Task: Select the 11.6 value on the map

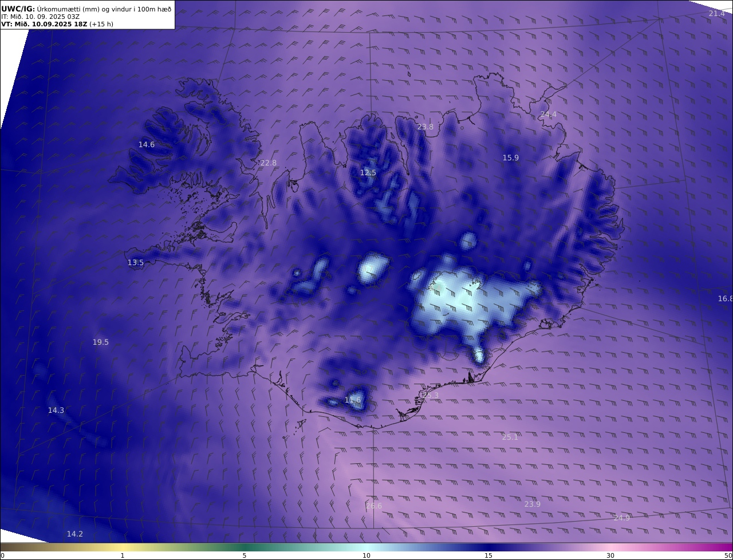Action: [x=353, y=400]
